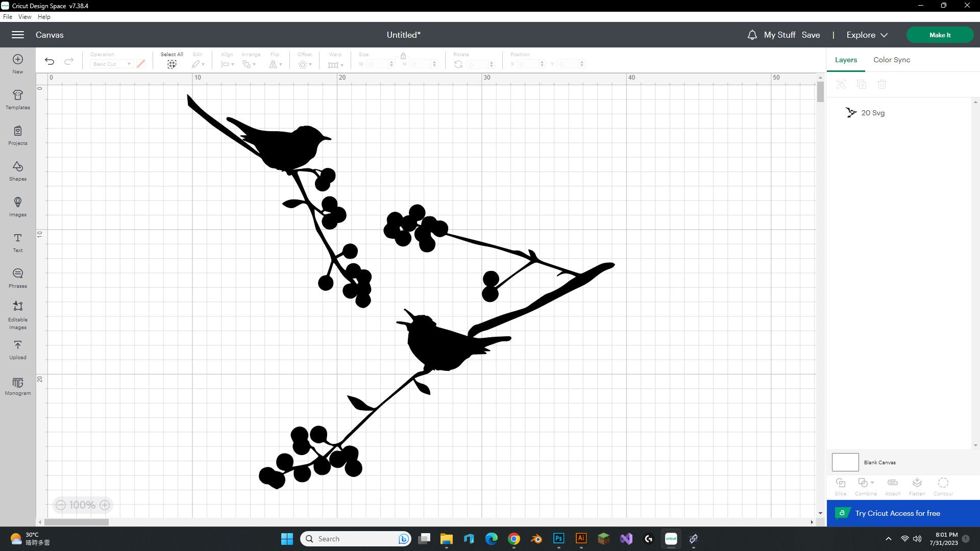Open the Shapes panel
Screen dimensions: 980x551
tap(17, 171)
